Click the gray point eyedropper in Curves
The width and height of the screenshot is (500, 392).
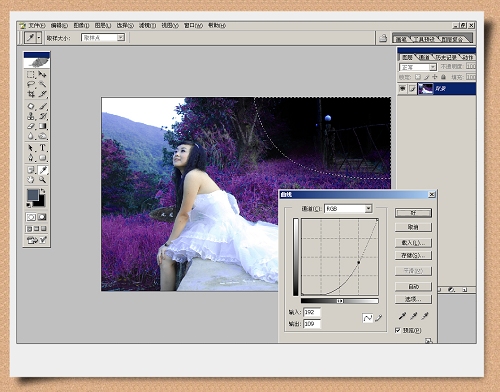[414, 316]
